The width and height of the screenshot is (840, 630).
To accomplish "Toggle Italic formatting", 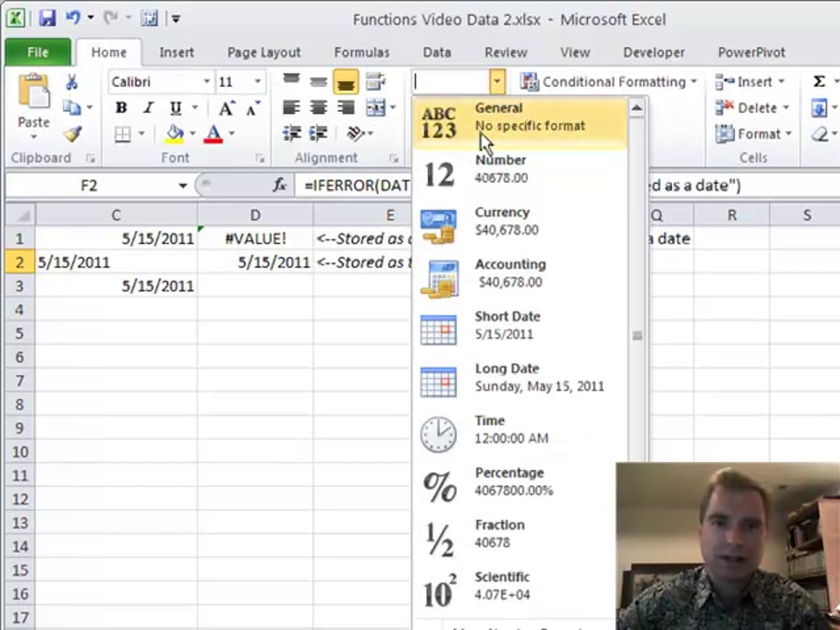I will point(149,108).
